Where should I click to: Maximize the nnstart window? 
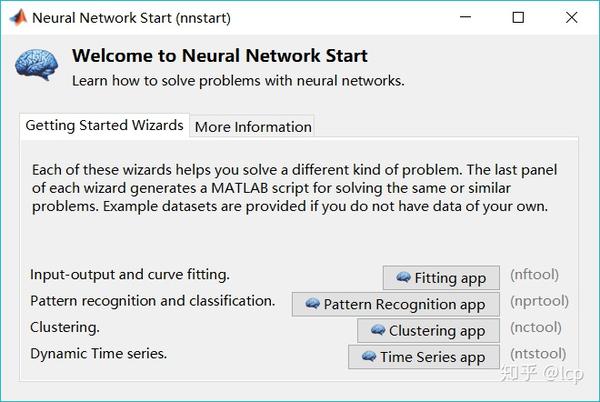[x=518, y=17]
